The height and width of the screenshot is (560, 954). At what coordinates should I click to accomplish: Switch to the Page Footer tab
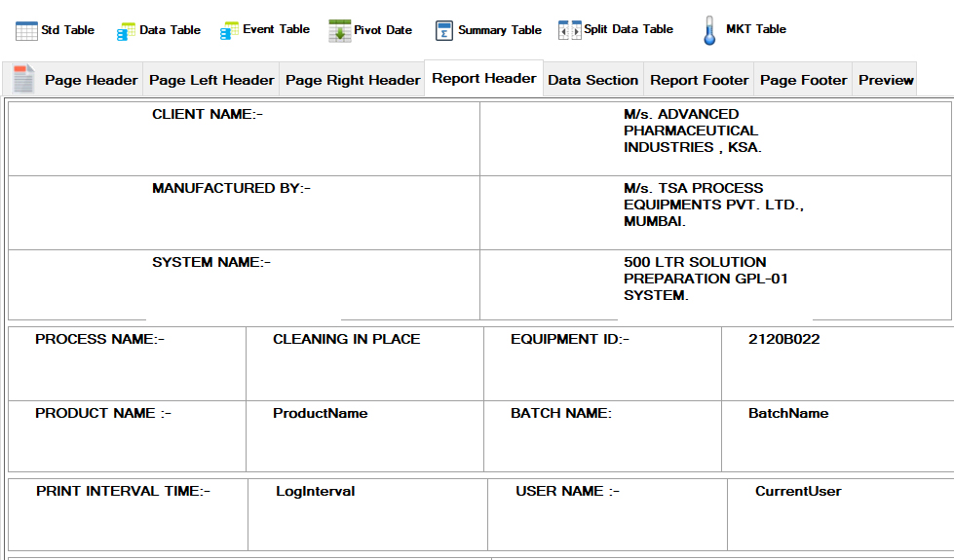click(x=803, y=80)
